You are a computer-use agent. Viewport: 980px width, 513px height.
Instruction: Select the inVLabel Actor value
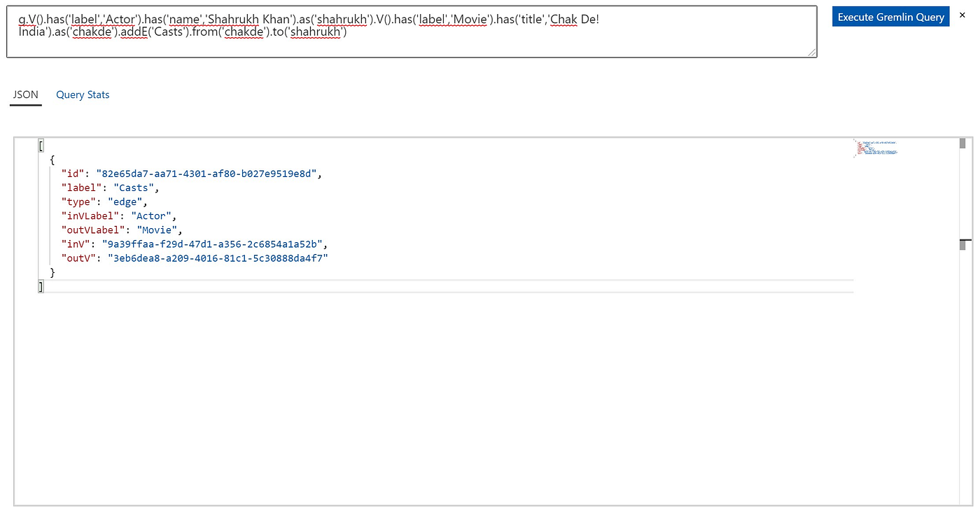click(x=151, y=216)
